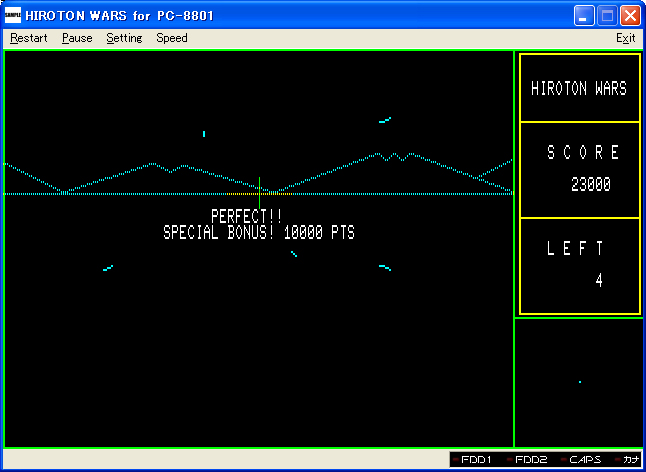This screenshot has width=646, height=472.
Task: Open the Setting menu
Action: coord(124,38)
